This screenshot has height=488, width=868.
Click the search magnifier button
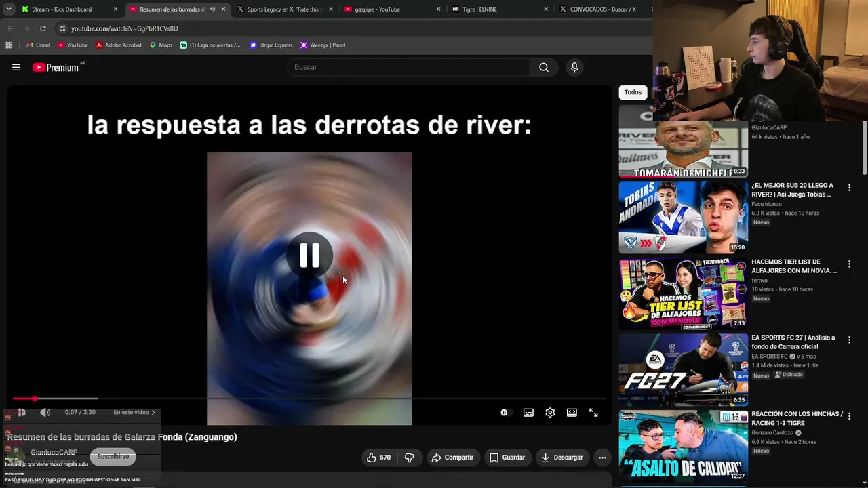click(x=544, y=67)
